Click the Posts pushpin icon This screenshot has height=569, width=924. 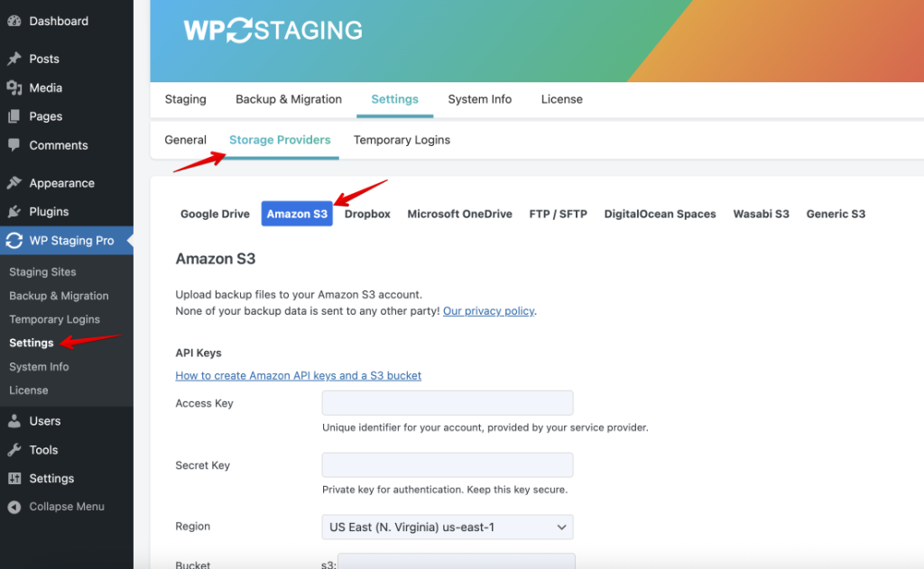pos(14,59)
